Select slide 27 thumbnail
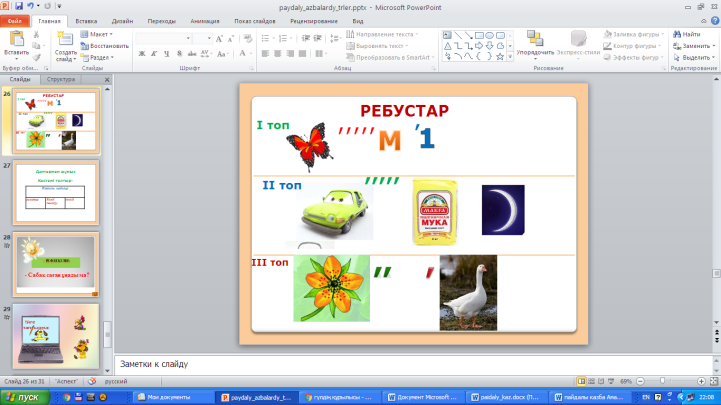Screen dimensions: 721x405 click(56, 193)
